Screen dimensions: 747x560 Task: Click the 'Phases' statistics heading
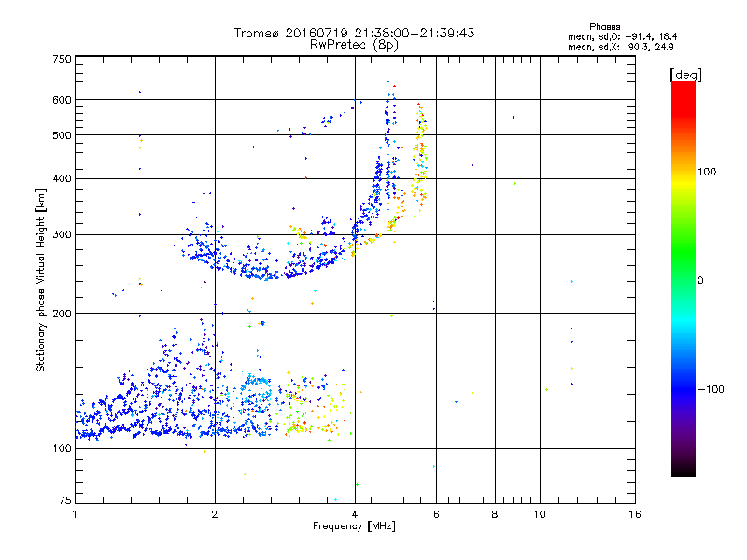[604, 27]
